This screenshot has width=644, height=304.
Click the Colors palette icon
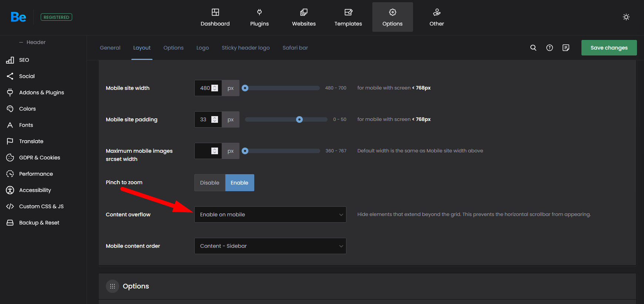coord(10,109)
